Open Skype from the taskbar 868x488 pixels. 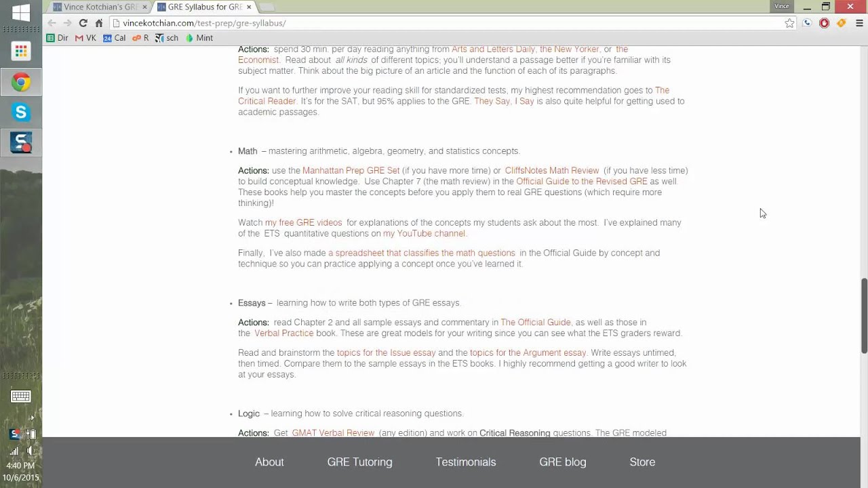coord(21,113)
